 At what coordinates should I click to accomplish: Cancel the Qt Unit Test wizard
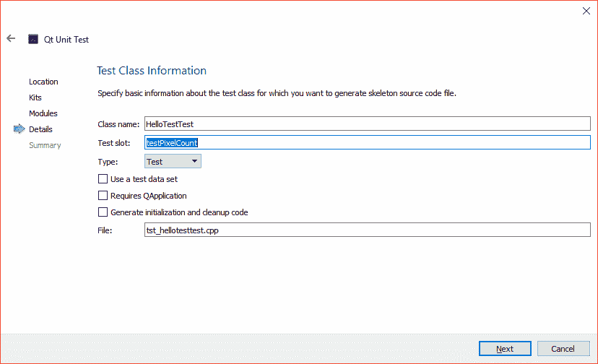coord(563,349)
